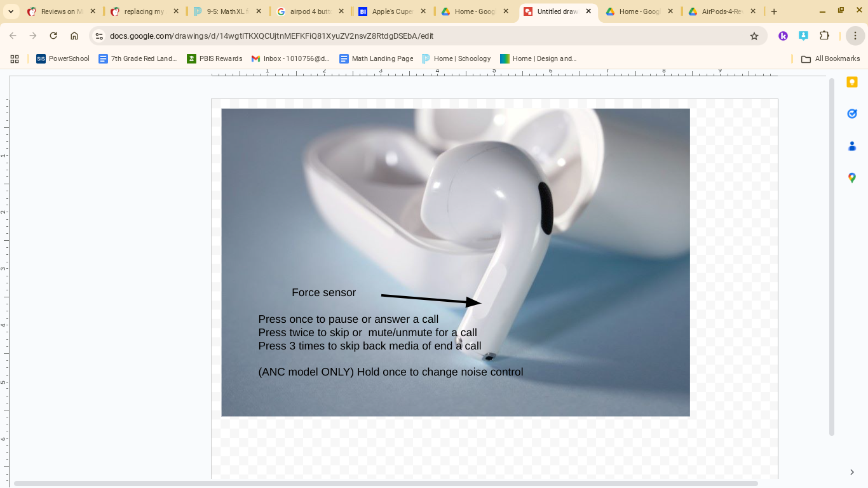The height and width of the screenshot is (488, 868).
Task: Select the AirPods-4-Rev… tab
Action: pyautogui.click(x=722, y=11)
